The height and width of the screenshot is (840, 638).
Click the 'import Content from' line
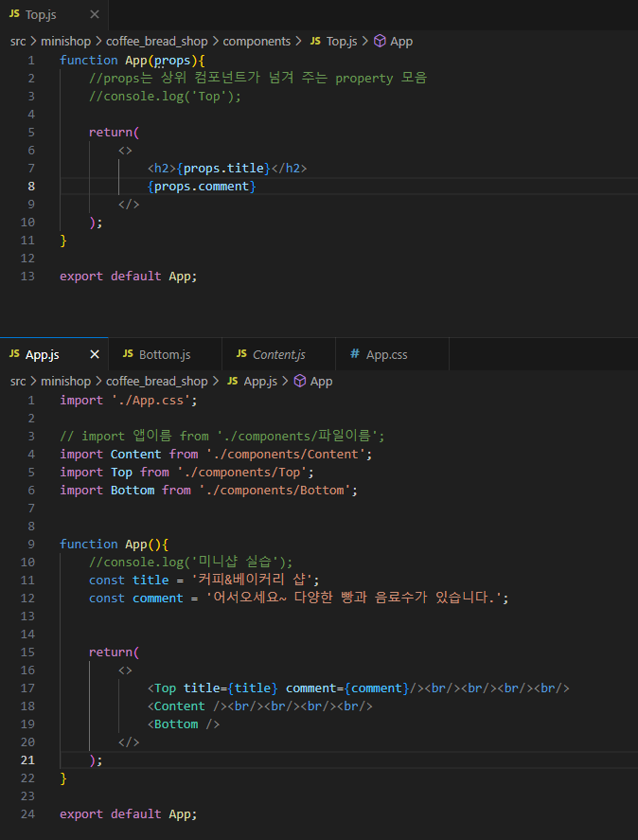click(216, 455)
